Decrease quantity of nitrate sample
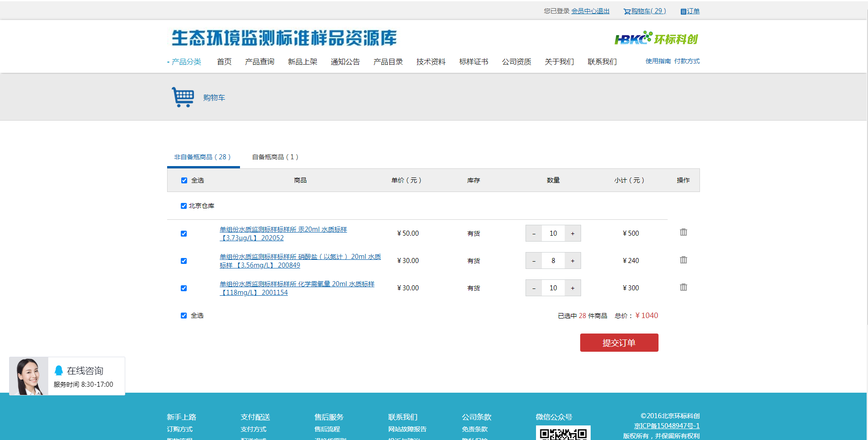The width and height of the screenshot is (868, 440). coord(534,261)
